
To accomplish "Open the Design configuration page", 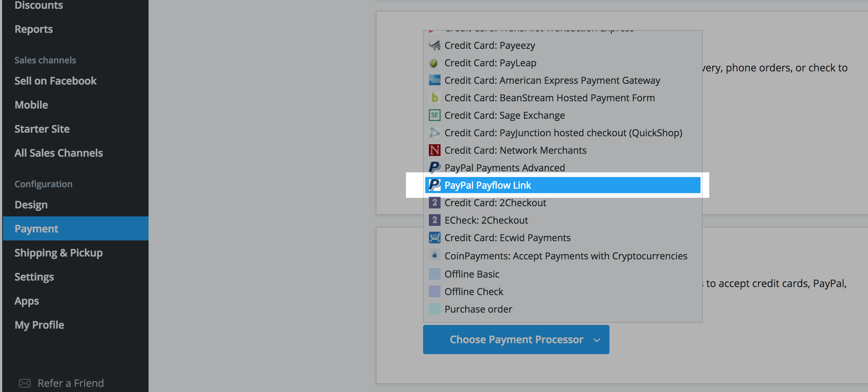I will pyautogui.click(x=31, y=205).
